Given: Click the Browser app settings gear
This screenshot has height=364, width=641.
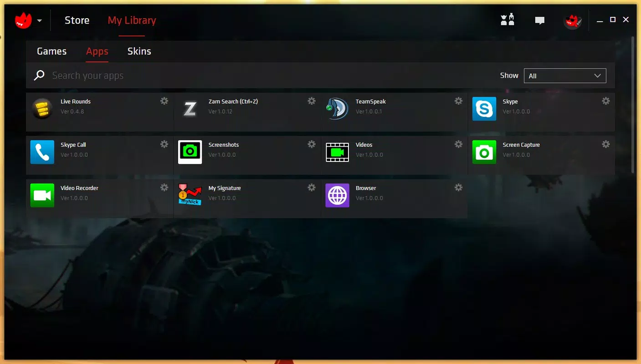Looking at the screenshot, I should coord(459,187).
